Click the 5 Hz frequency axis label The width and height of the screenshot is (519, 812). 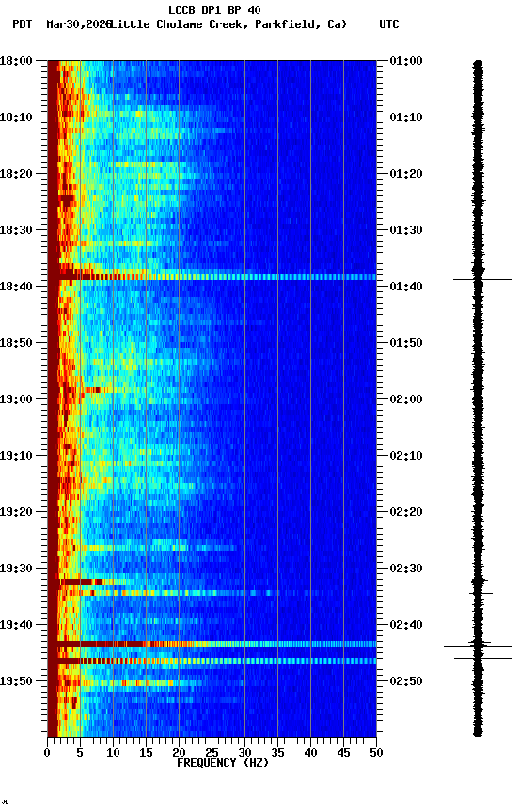point(80,753)
